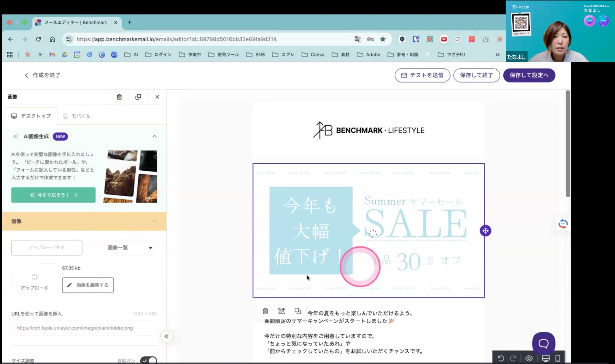This screenshot has height=364, width=615.
Task: Click the 今すぐ試そう！ button
Action: (x=53, y=195)
